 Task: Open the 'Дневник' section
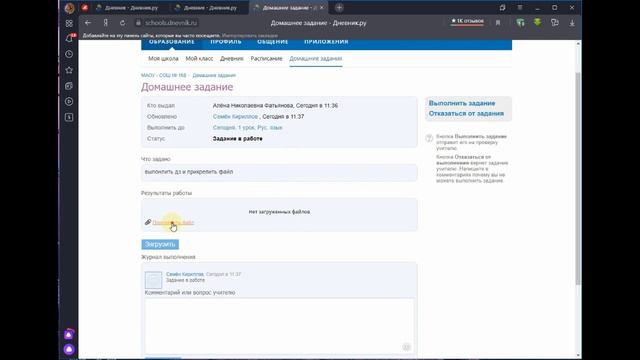pyautogui.click(x=231, y=58)
